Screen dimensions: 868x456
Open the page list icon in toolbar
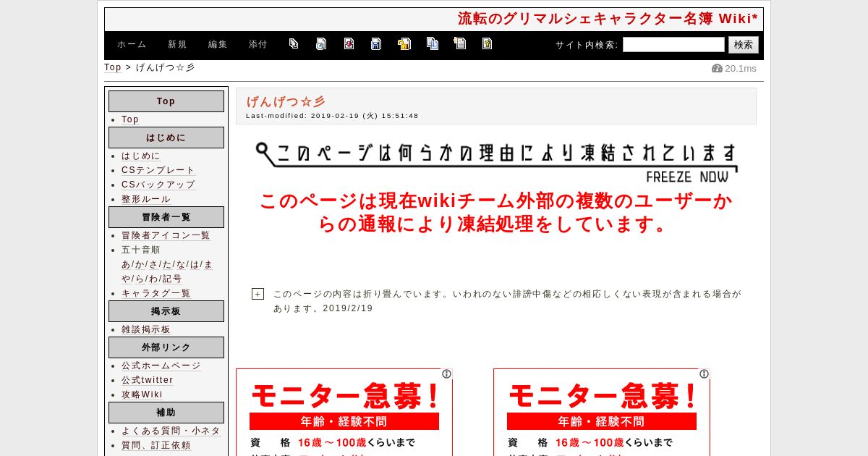coord(294,44)
